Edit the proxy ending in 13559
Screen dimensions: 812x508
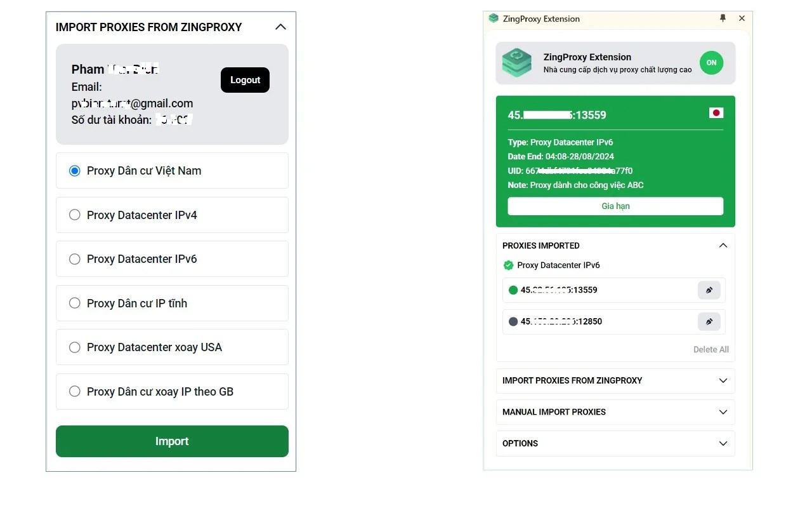709,290
